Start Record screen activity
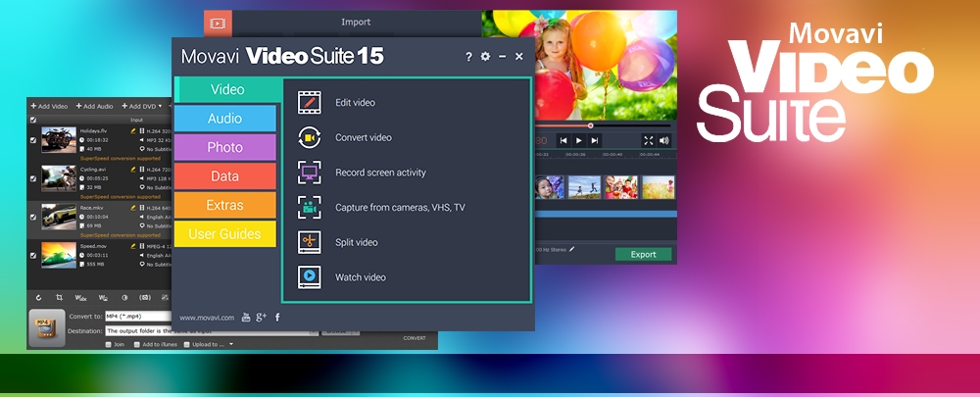This screenshot has height=397, width=980. pyautogui.click(x=362, y=173)
